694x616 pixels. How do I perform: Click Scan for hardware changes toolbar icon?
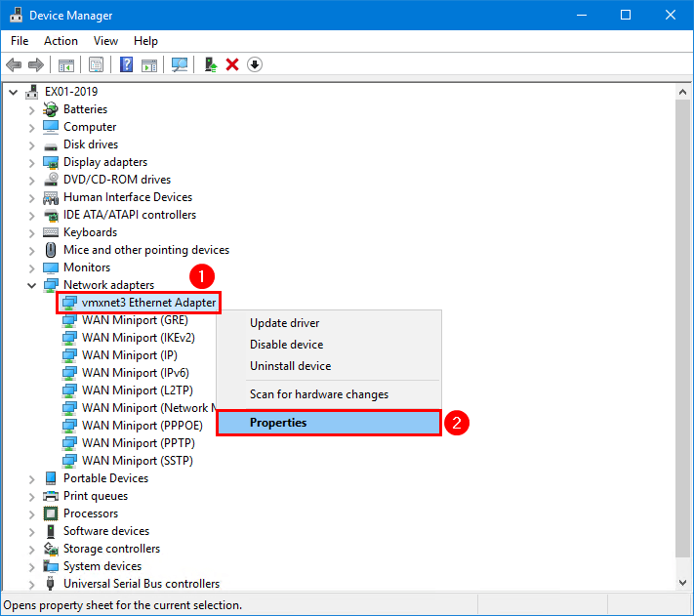coord(180,64)
